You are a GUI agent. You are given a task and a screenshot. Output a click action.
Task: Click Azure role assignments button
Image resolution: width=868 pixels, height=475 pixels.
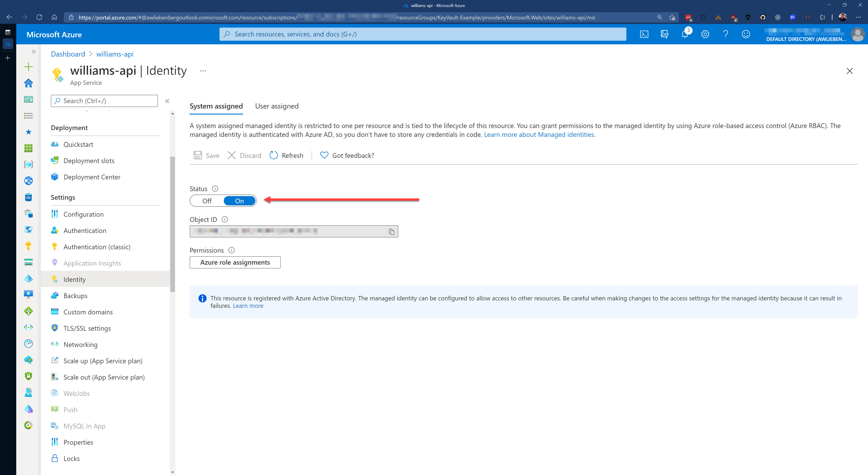[x=235, y=262]
